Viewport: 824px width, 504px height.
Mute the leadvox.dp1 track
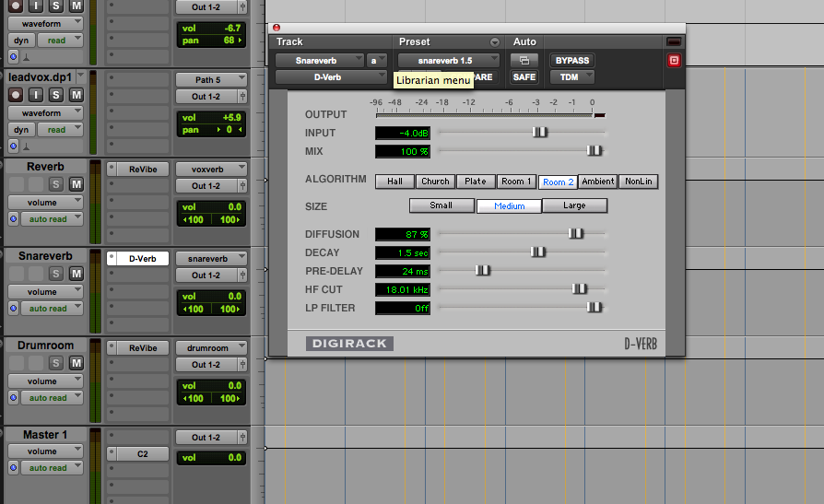click(x=77, y=95)
